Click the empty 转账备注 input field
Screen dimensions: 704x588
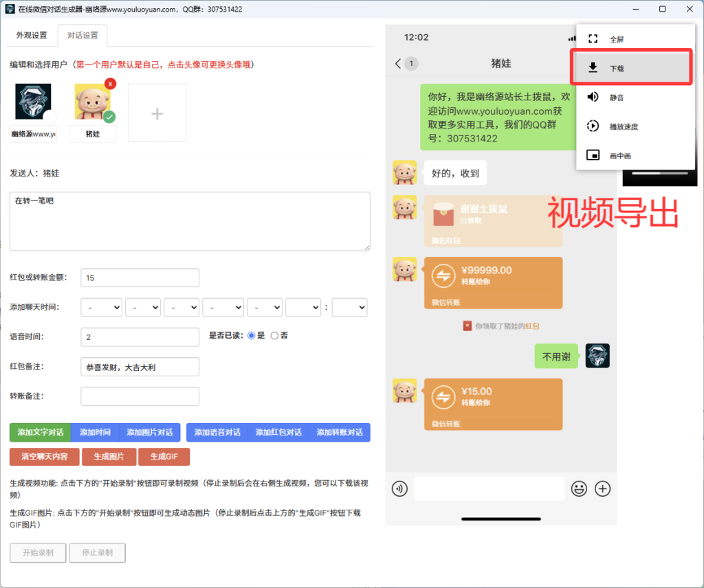140,396
